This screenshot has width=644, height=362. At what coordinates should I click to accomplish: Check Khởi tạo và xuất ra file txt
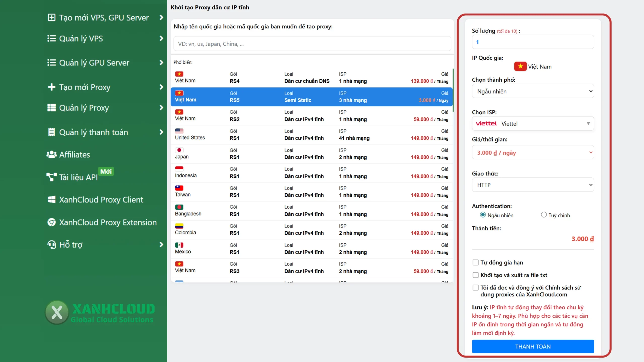coord(475,275)
